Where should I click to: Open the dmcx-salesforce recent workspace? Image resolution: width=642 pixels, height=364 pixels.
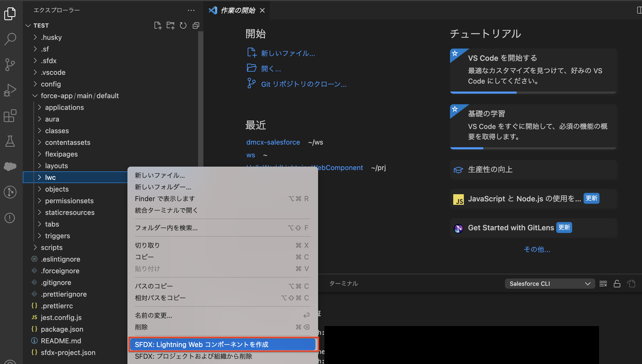click(x=273, y=142)
